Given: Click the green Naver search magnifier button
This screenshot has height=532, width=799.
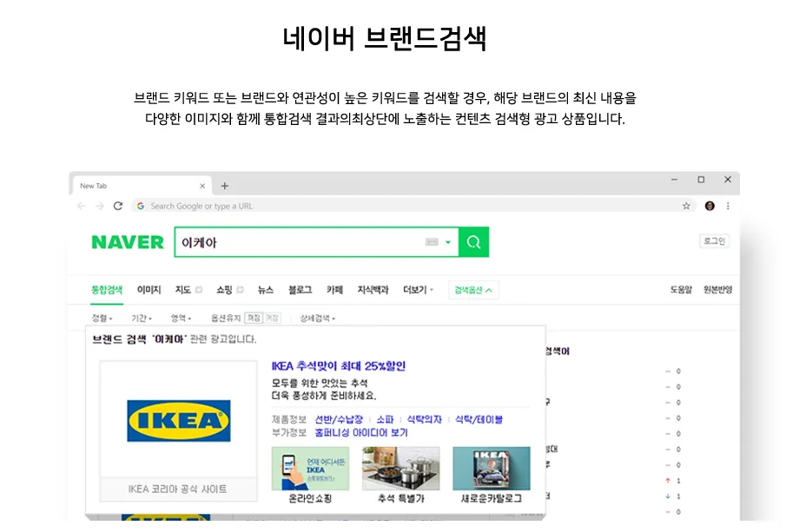Looking at the screenshot, I should click(473, 242).
